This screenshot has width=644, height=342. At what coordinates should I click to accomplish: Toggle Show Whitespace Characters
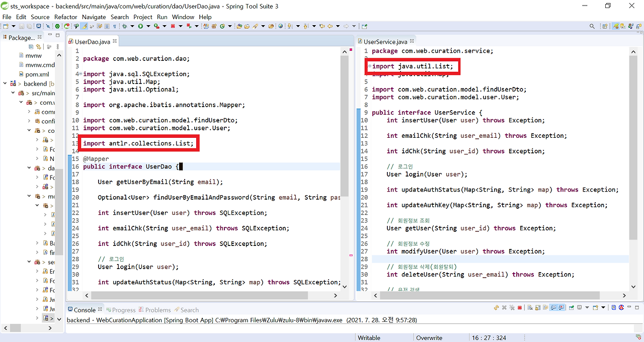114,26
